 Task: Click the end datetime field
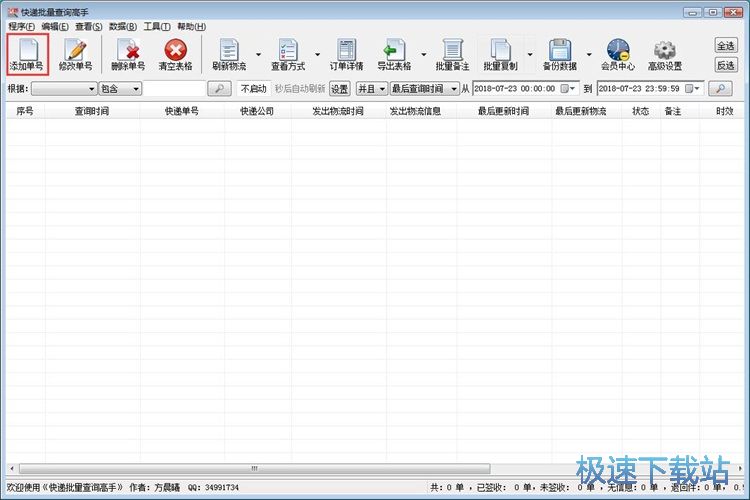coord(651,89)
